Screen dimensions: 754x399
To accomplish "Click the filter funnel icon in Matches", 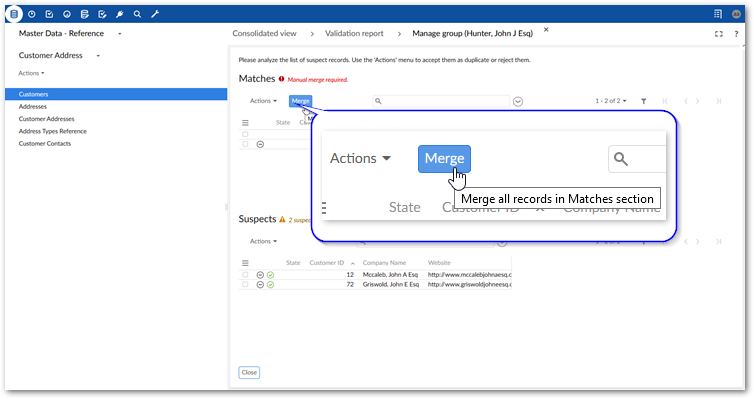I will click(643, 101).
